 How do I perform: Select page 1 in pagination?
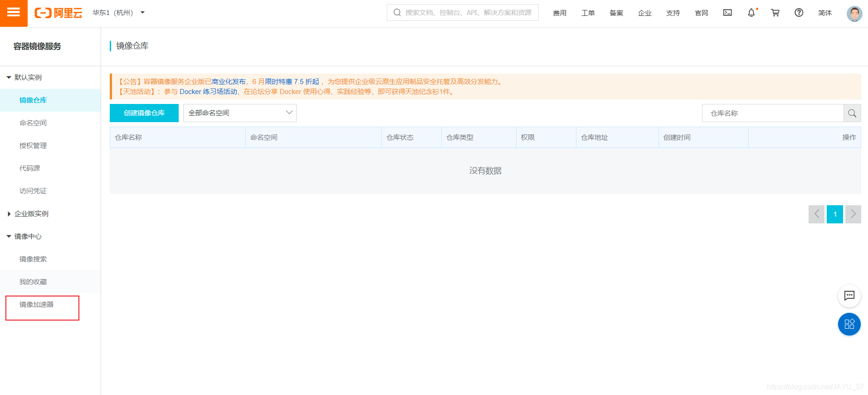point(835,214)
